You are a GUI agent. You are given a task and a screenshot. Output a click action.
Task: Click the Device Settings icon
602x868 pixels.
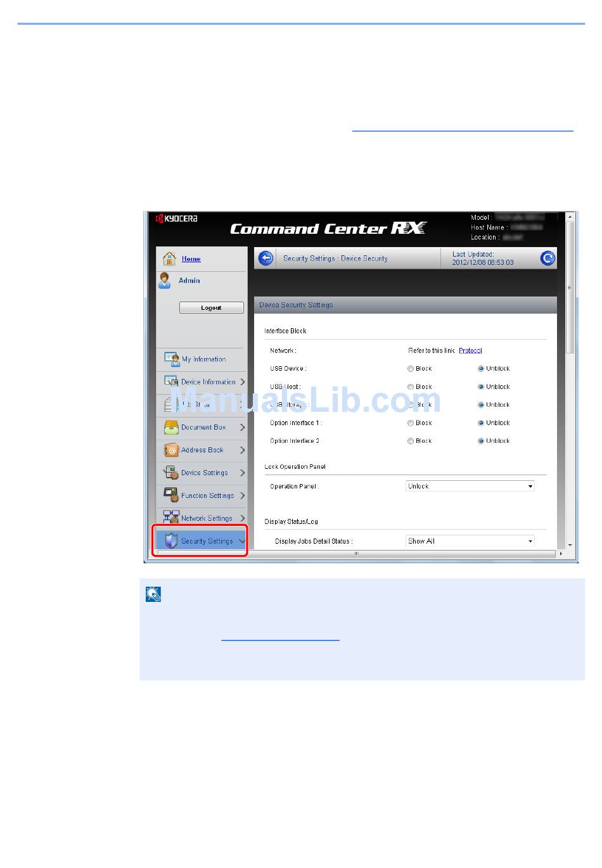pyautogui.click(x=171, y=473)
